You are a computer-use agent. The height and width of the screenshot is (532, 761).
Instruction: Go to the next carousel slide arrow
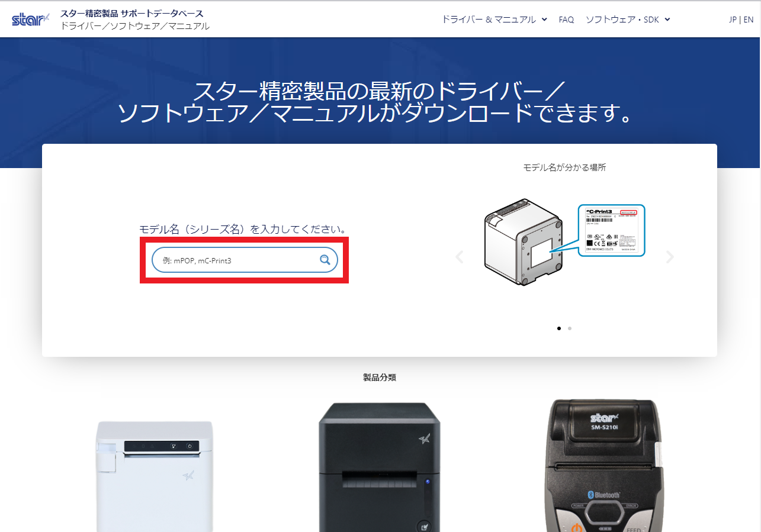[670, 257]
